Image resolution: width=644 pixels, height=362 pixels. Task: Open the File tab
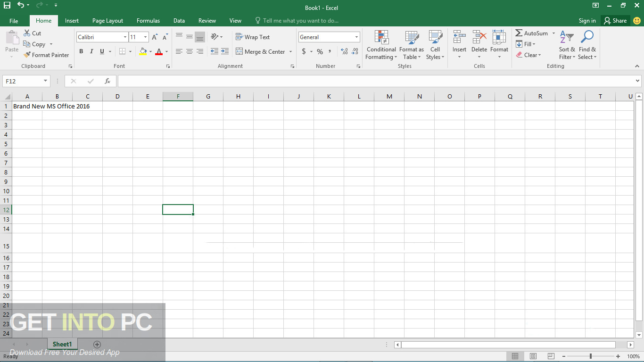(x=14, y=21)
